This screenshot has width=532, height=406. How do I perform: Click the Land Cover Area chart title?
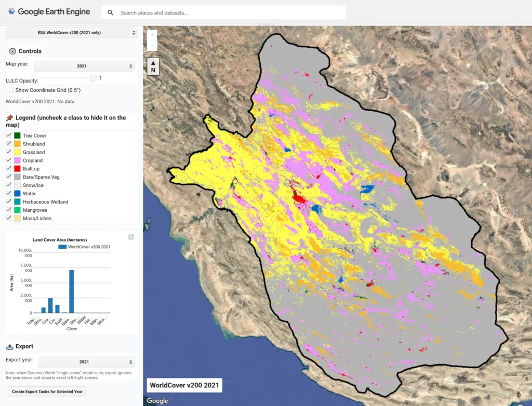pyautogui.click(x=60, y=240)
